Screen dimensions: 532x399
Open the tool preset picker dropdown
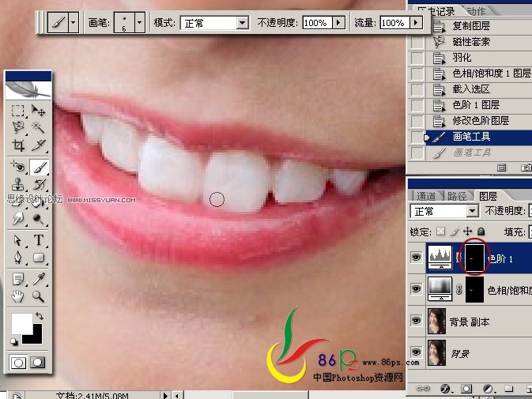74,23
